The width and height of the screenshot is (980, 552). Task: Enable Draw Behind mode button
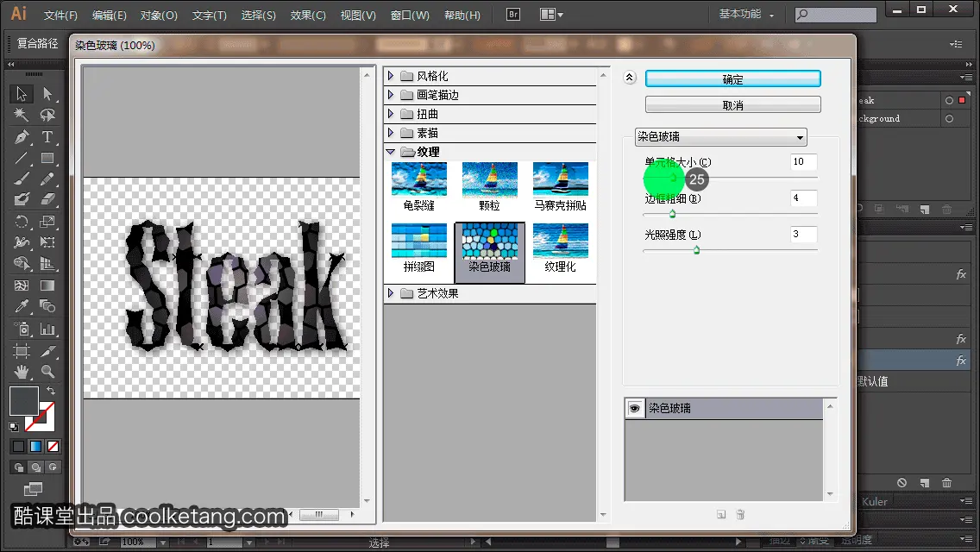click(36, 467)
